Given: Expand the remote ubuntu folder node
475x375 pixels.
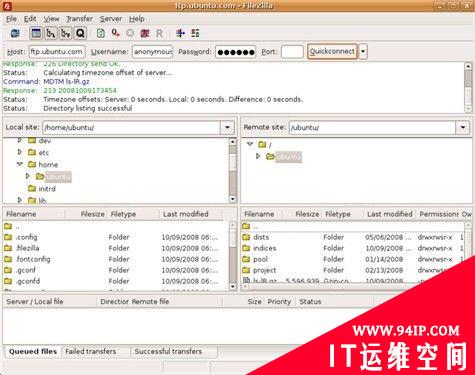Looking at the screenshot, I should click(x=258, y=156).
